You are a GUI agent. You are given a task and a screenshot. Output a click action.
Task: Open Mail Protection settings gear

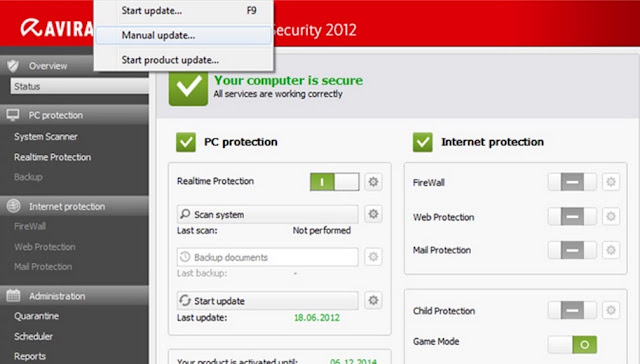point(611,250)
